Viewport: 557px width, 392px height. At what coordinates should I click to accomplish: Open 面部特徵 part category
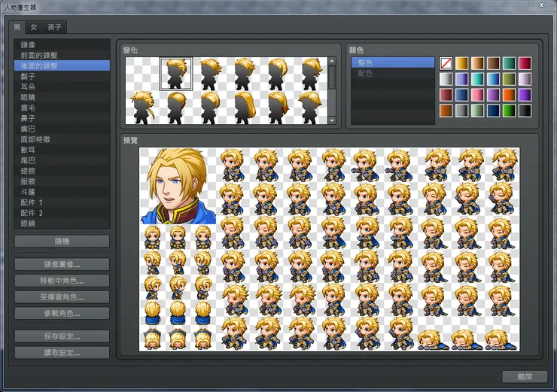coord(62,139)
